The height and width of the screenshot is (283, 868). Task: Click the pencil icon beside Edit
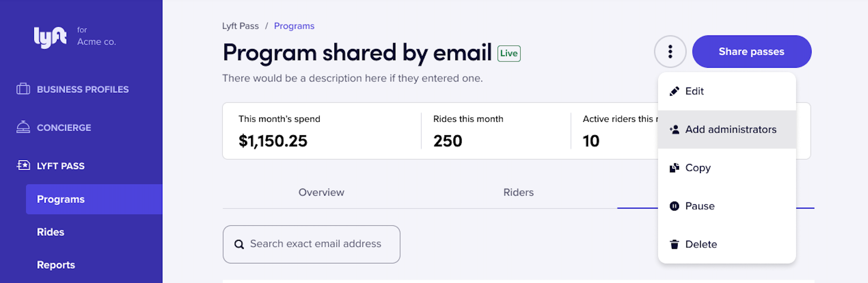pos(675,91)
